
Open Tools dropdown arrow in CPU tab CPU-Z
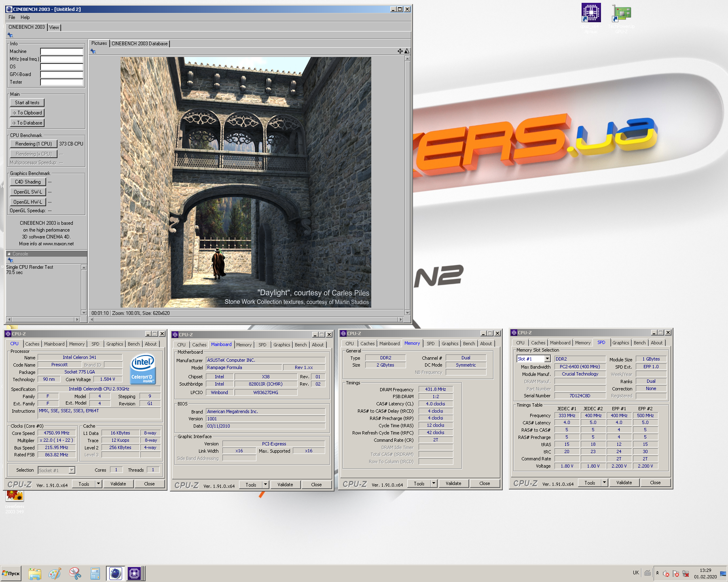98,484
